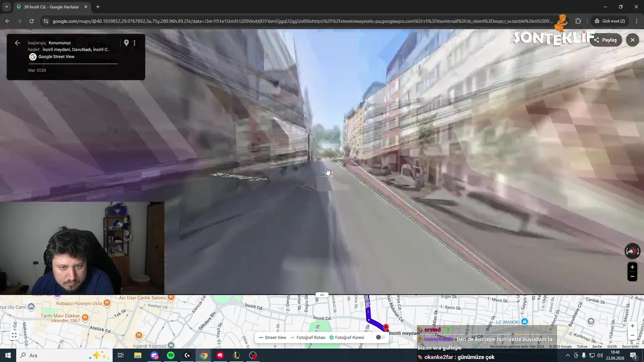Click Kebapçı Hüseyin Usta restaurant marker
Viewport: 644px width, 362px height.
coord(106,303)
